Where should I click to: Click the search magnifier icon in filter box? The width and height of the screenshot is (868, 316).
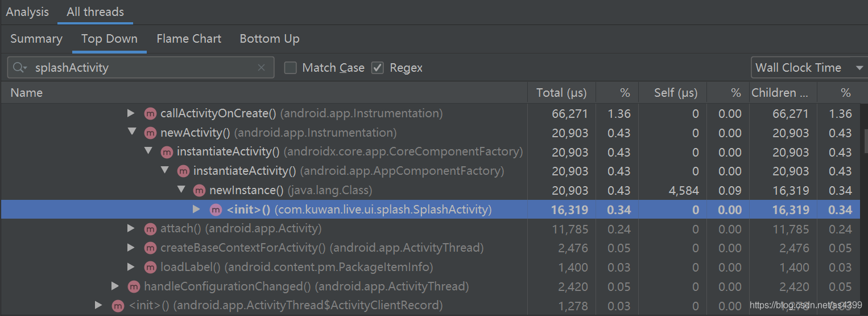pyautogui.click(x=20, y=68)
